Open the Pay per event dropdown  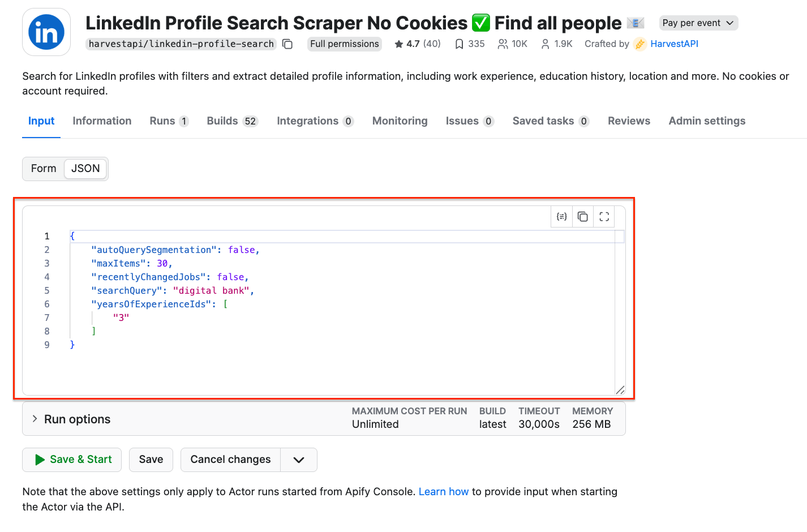(x=698, y=23)
